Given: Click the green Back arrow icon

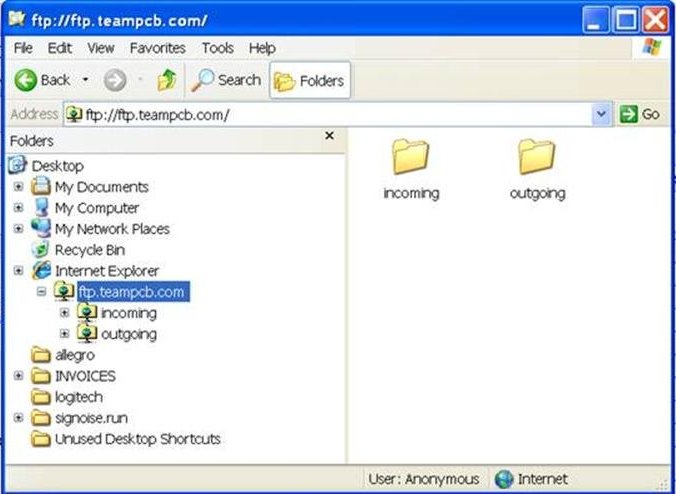Looking at the screenshot, I should [25, 80].
